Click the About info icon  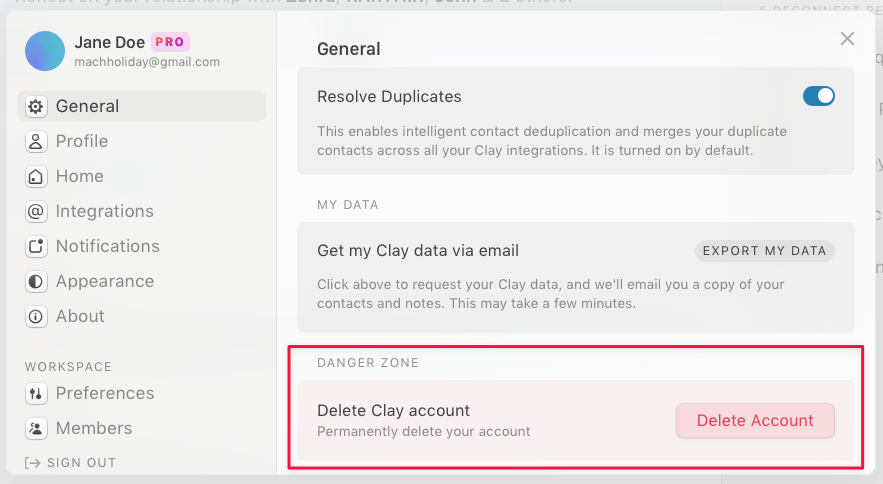37,316
